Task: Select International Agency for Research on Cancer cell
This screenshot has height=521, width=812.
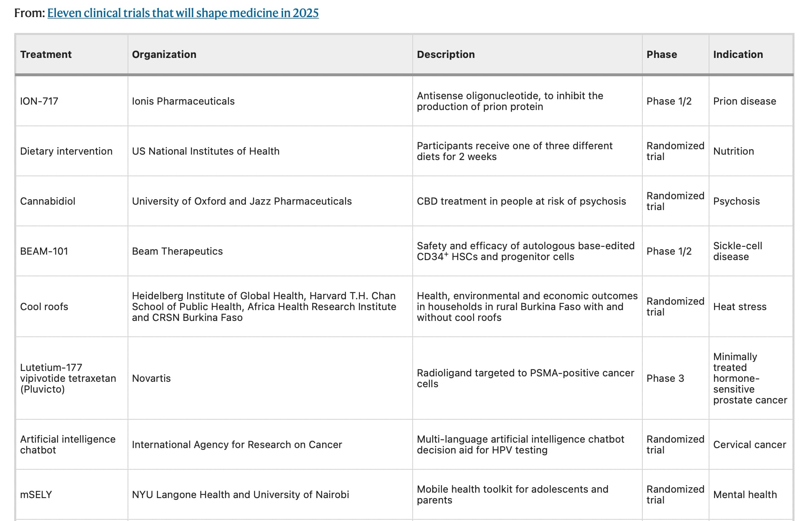Action: tap(270, 445)
